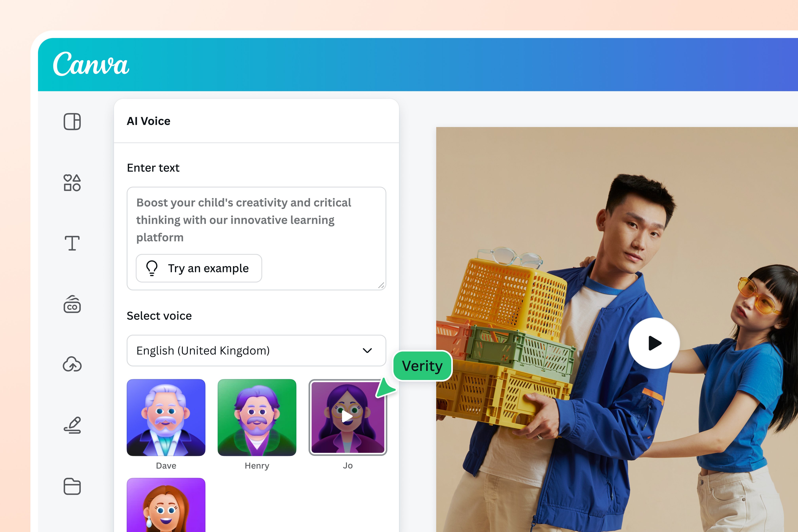Open the Uploads cloud sidebar icon
This screenshot has height=532, width=798.
pos(72,364)
